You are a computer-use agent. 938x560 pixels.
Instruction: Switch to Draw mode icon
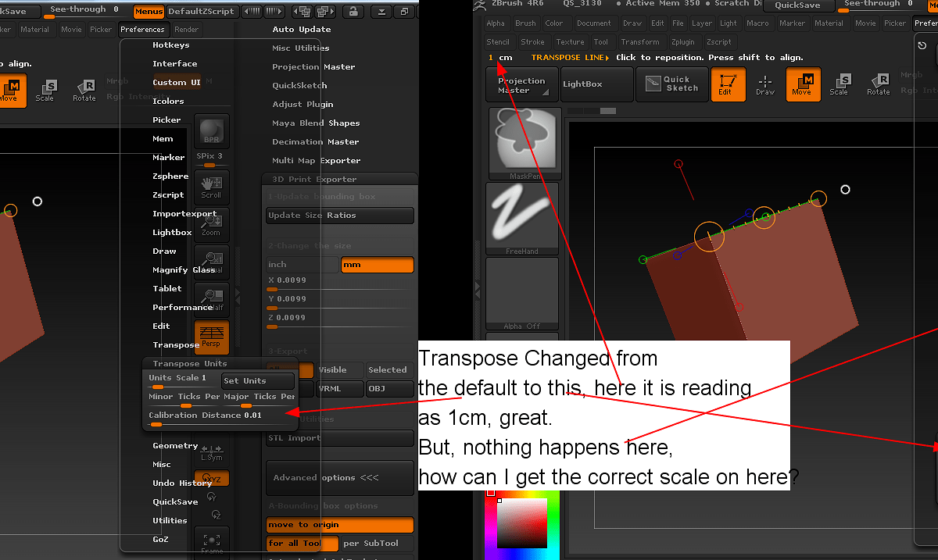[x=764, y=84]
